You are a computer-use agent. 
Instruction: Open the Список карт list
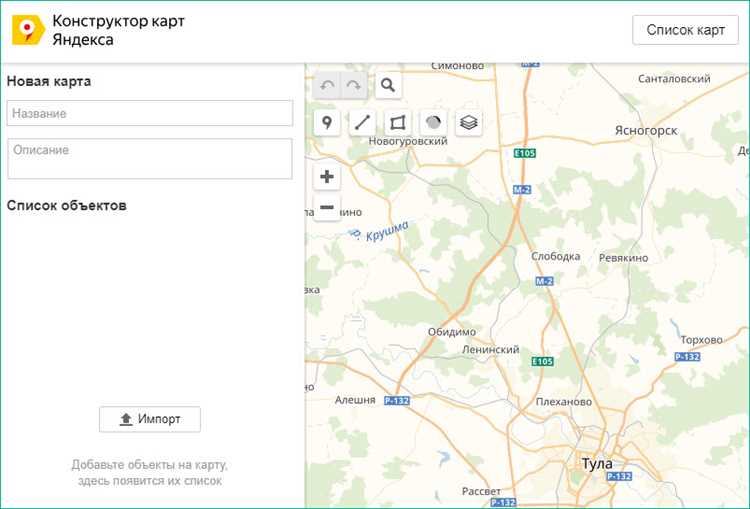(x=685, y=30)
